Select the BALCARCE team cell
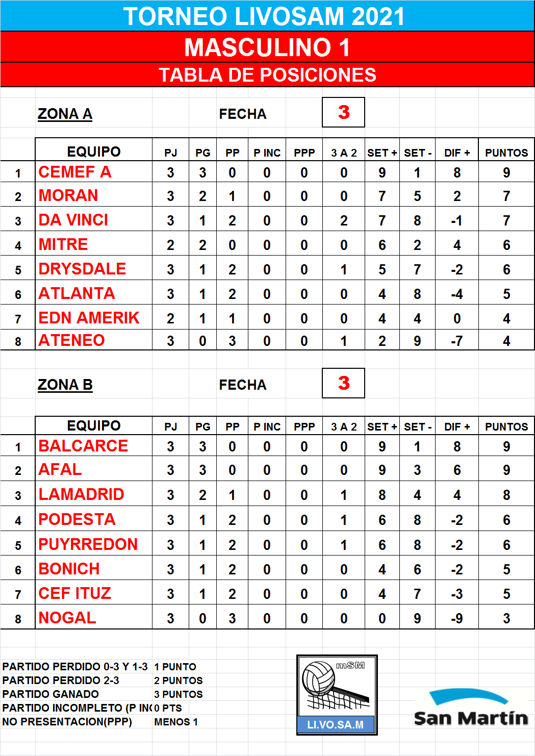This screenshot has height=756, width=535. 94,446
